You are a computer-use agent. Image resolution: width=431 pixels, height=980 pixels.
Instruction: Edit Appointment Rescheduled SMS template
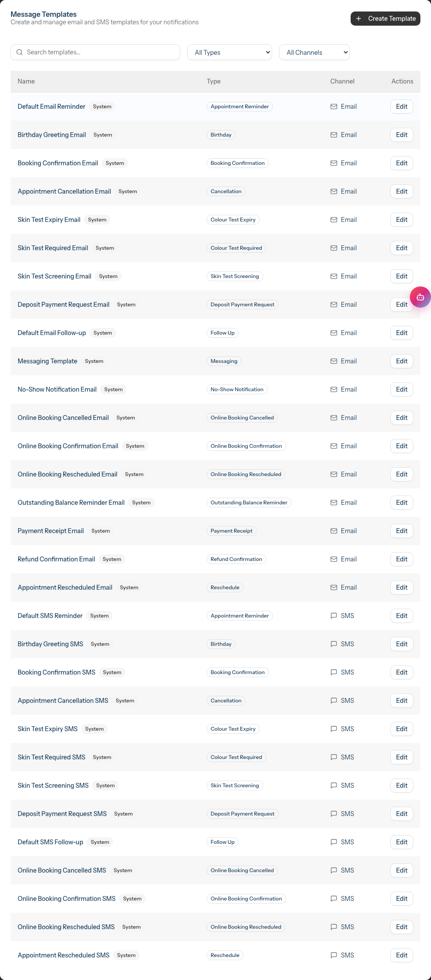click(x=402, y=955)
